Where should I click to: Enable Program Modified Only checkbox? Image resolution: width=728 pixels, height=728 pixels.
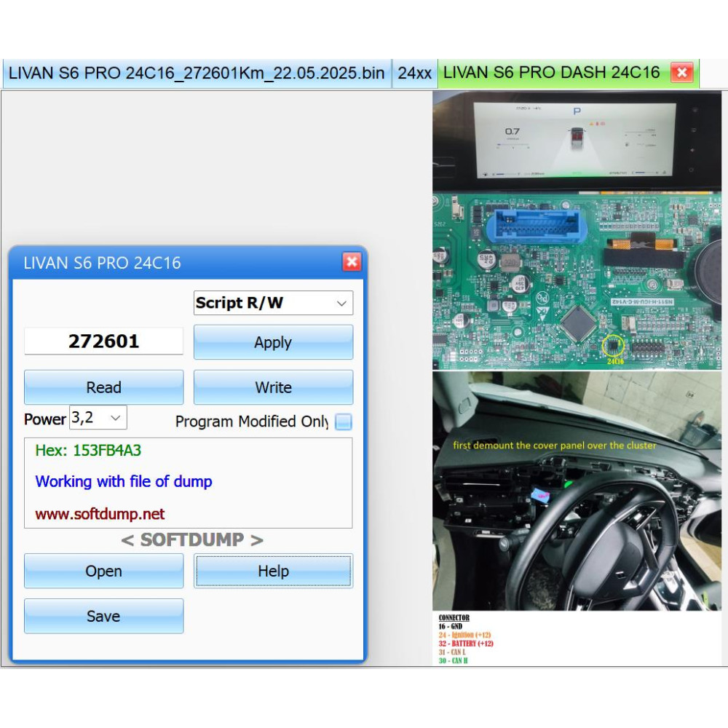pyautogui.click(x=344, y=422)
